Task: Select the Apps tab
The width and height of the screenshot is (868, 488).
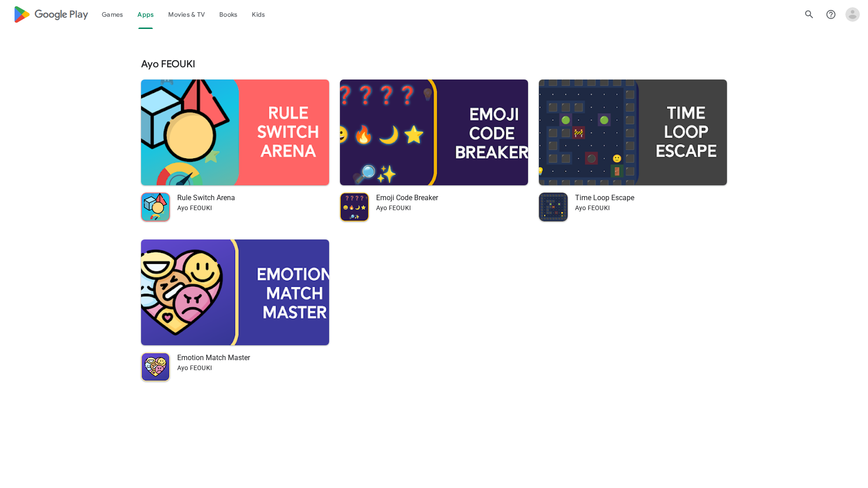Action: click(146, 14)
